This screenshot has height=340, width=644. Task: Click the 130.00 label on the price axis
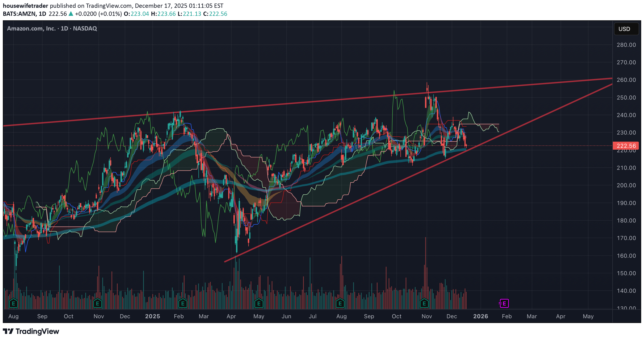(626, 308)
